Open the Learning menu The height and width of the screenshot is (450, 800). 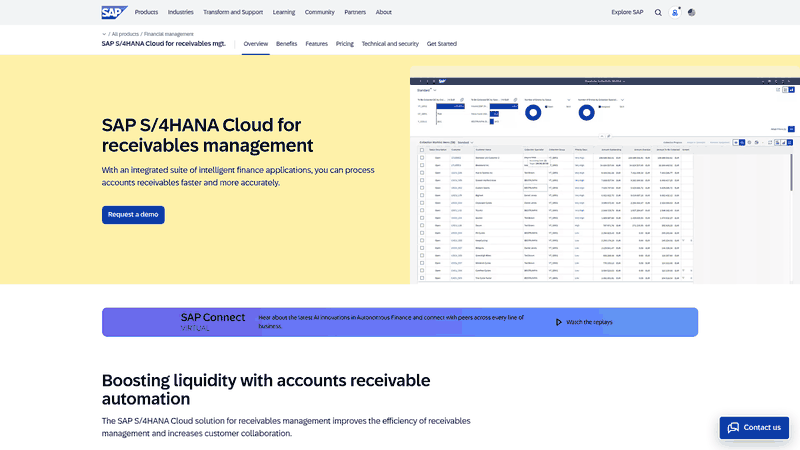[284, 12]
